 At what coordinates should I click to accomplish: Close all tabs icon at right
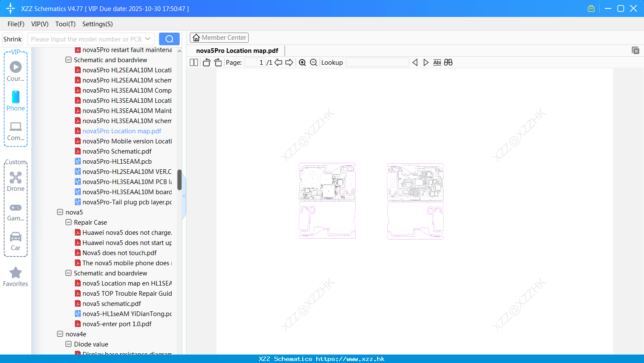636,50
